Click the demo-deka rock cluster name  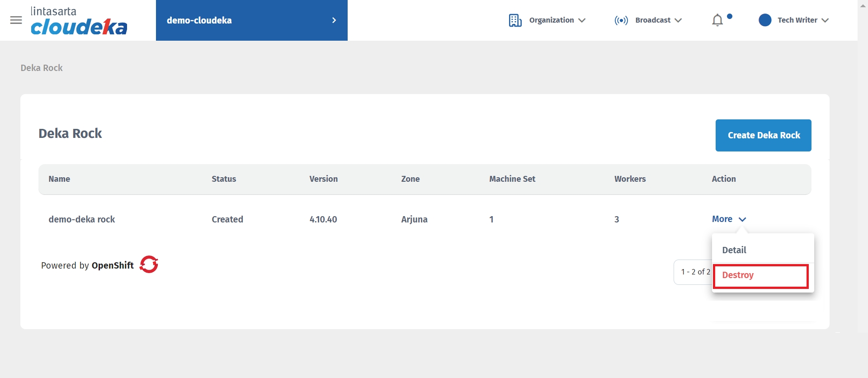[x=82, y=219]
